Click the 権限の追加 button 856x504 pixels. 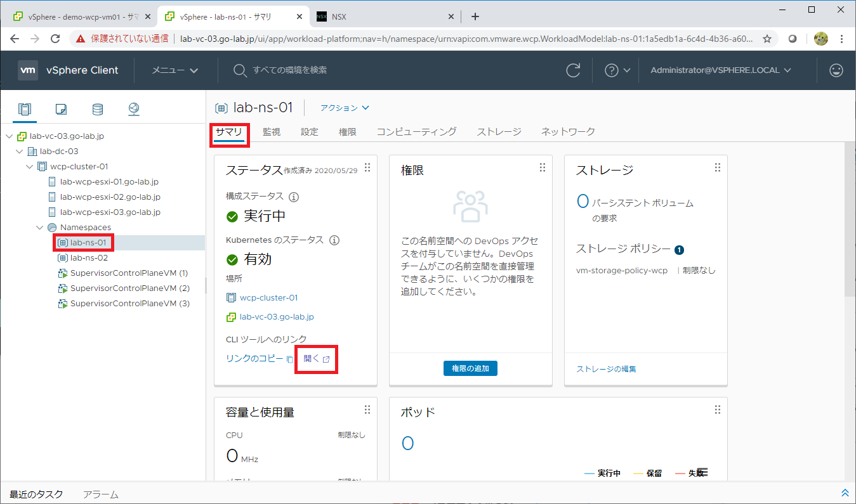[470, 368]
